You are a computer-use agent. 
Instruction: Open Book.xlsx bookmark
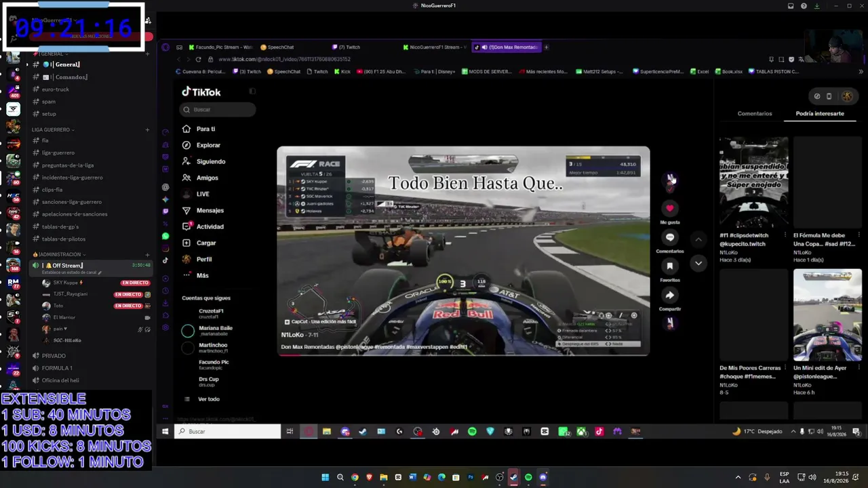[x=729, y=72]
